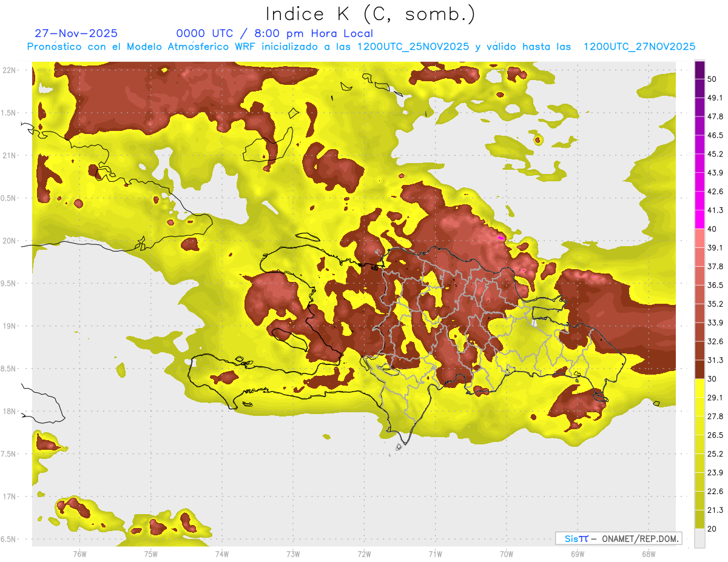Click the '21.3' colorbar value
The height and width of the screenshot is (562, 728).
coord(715,510)
